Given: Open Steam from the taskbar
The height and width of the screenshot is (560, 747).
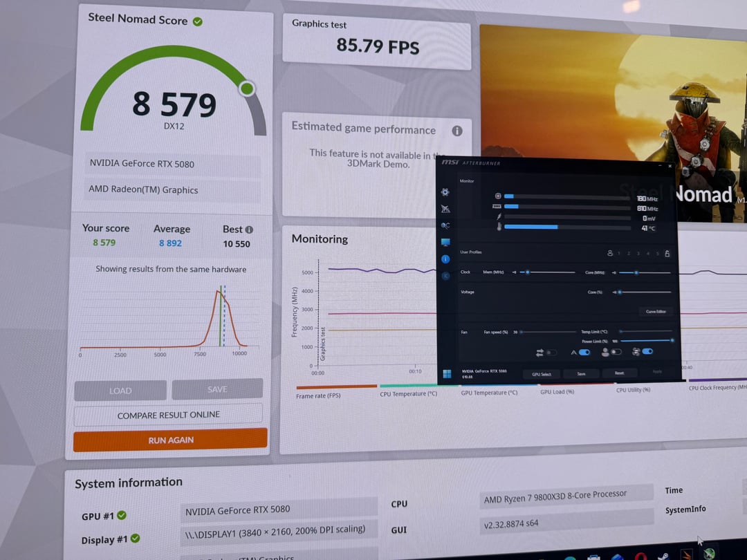Looking at the screenshot, I should pyautogui.click(x=663, y=556).
